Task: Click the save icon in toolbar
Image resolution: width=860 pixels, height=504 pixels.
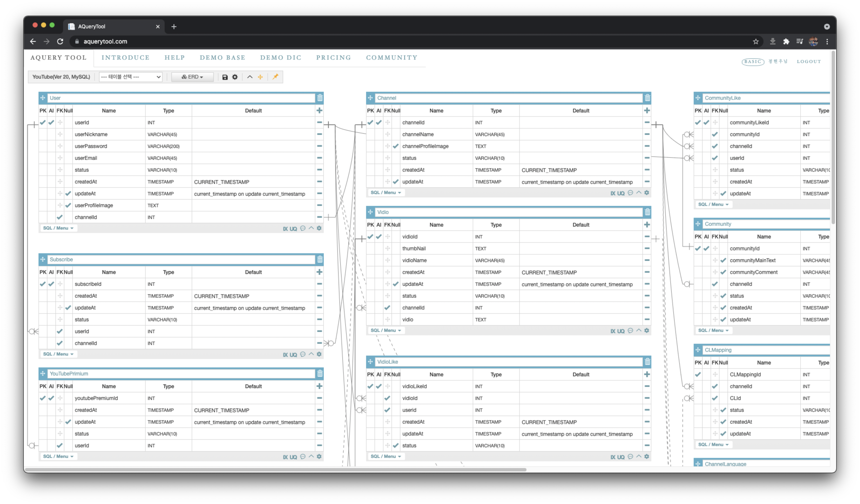Action: coord(225,77)
